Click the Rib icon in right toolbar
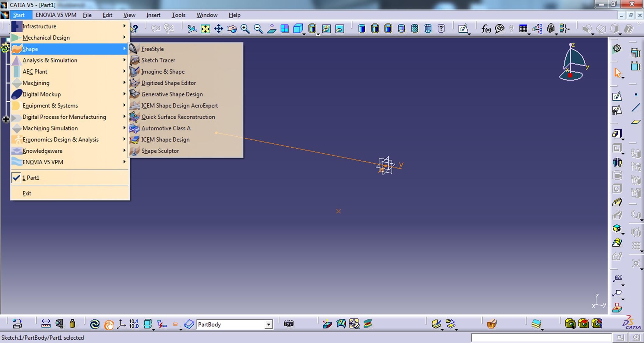Viewport: 644px width, 343px height. point(617,202)
